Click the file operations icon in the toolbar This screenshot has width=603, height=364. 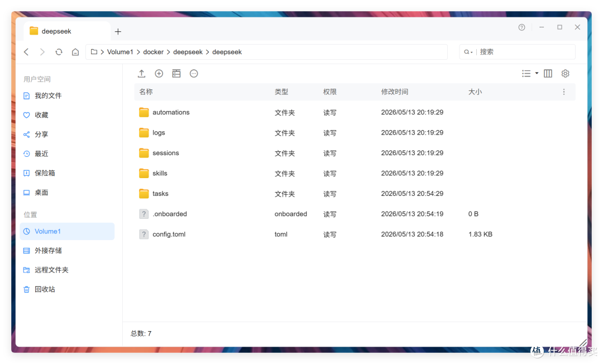[x=176, y=74]
